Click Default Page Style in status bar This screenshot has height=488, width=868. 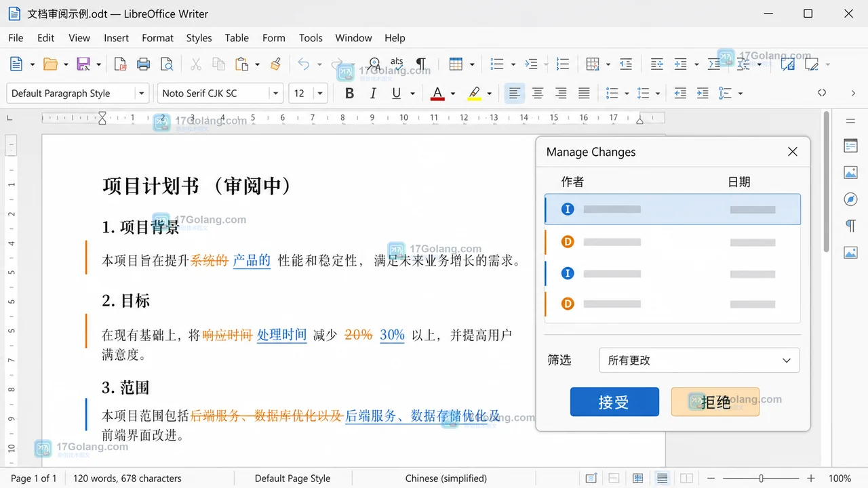[292, 479]
